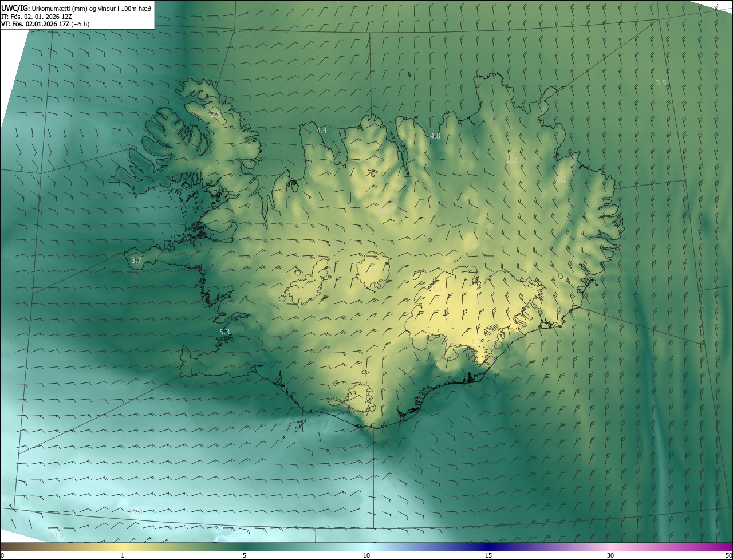Select the 5.3 value label

pyautogui.click(x=224, y=332)
